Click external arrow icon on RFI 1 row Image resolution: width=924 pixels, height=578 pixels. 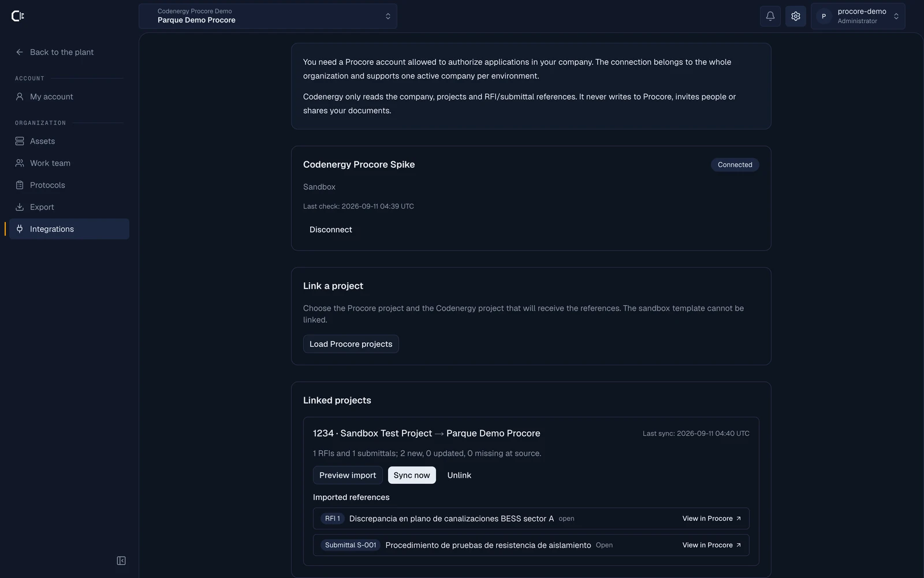tap(739, 518)
